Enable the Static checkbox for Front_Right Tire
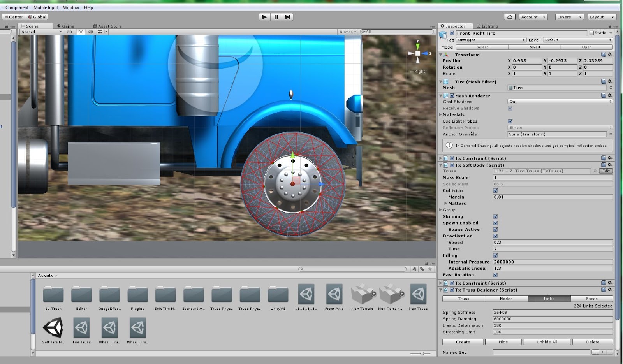The width and height of the screenshot is (623, 364). pos(591,33)
